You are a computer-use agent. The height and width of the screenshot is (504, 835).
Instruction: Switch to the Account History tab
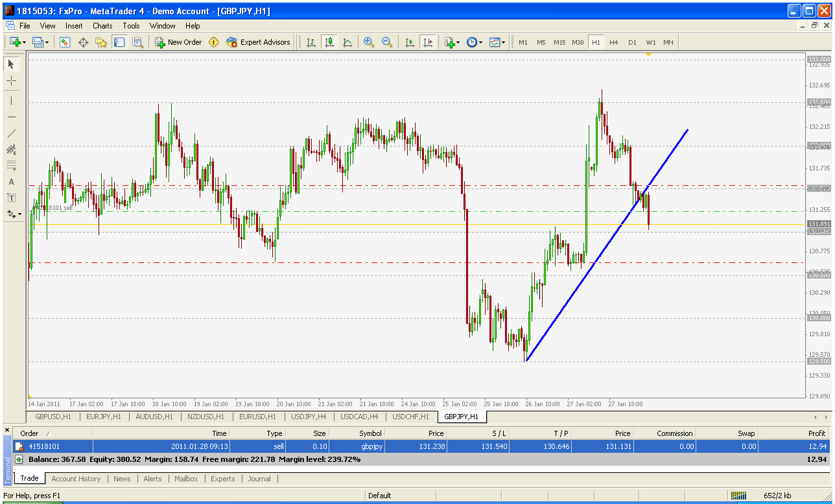coord(76,479)
